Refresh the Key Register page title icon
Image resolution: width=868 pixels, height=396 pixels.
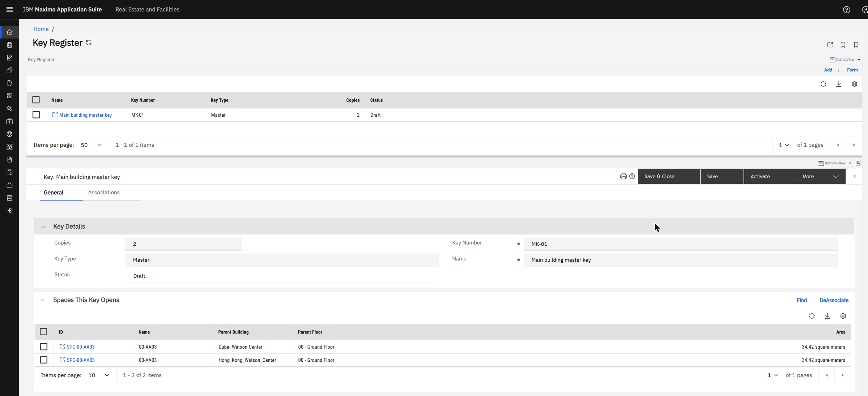89,43
